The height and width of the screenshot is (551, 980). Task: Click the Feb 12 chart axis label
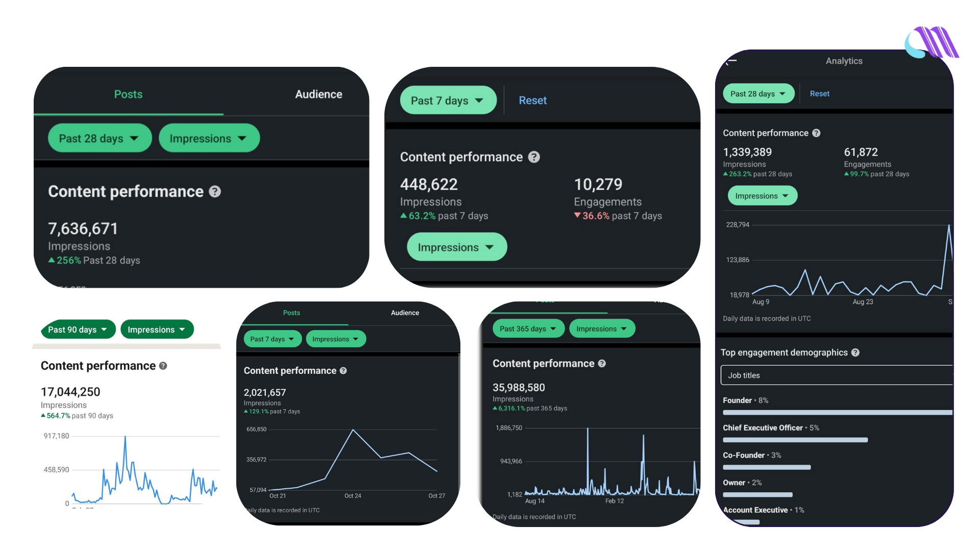615,501
